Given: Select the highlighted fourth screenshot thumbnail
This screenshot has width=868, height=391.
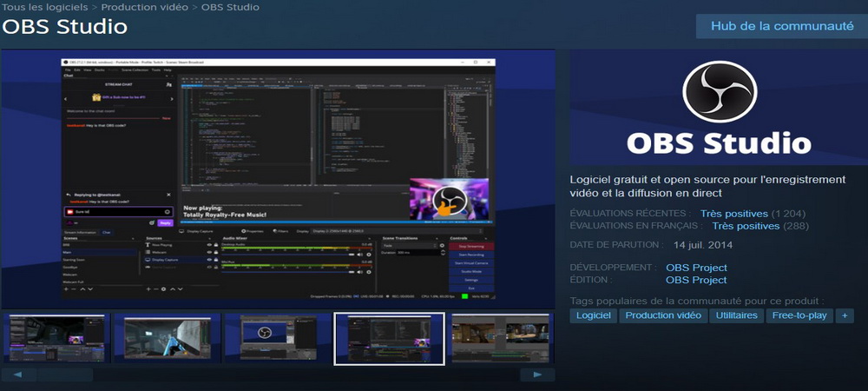Looking at the screenshot, I should pyautogui.click(x=389, y=338).
